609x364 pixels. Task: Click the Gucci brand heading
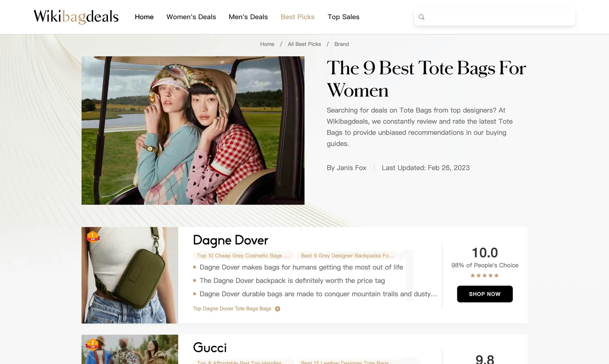[210, 347]
